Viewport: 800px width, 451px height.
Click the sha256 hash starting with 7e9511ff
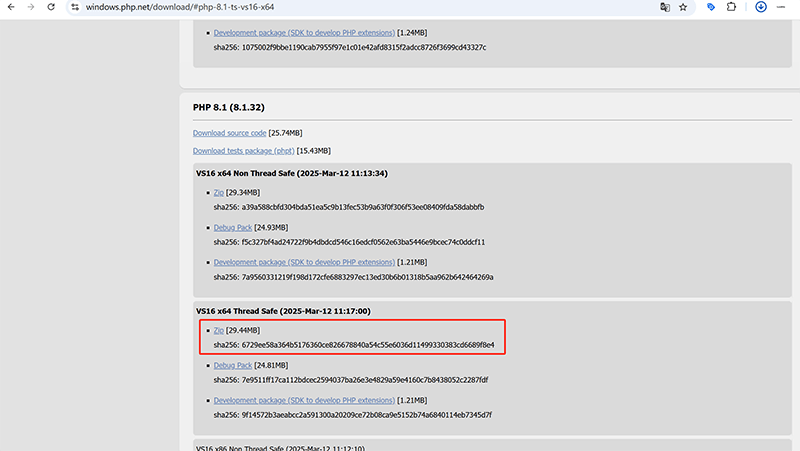coord(365,380)
